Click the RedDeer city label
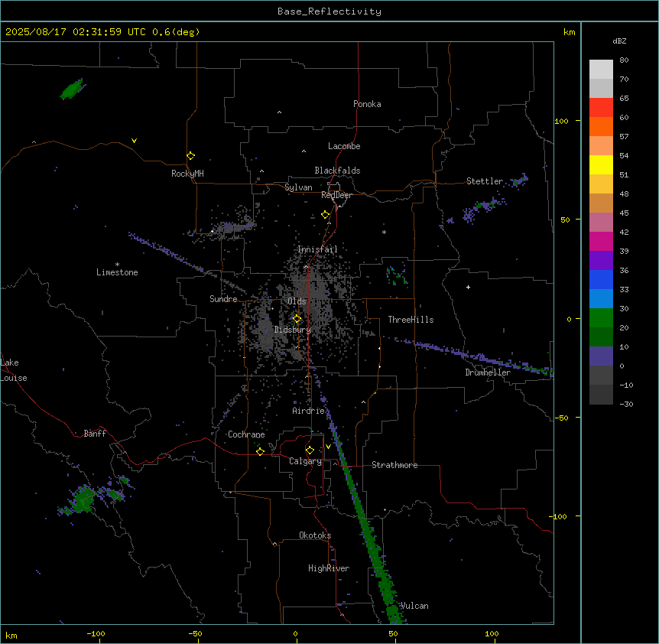This screenshot has width=659, height=644. 336,195
